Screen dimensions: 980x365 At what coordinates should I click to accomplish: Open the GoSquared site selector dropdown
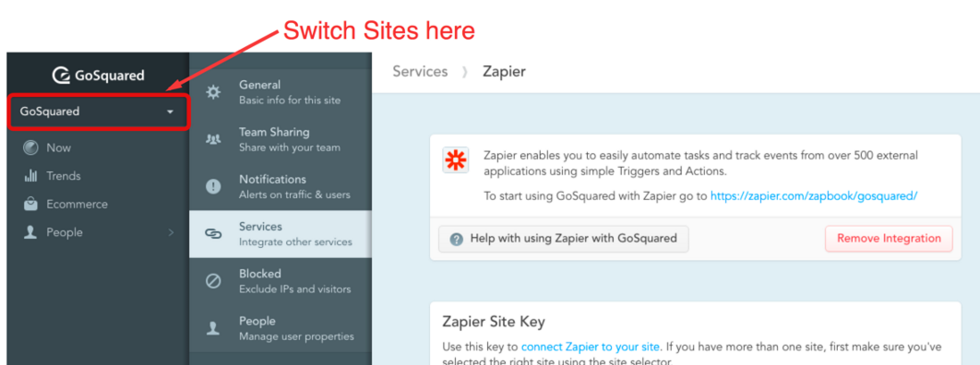(98, 112)
